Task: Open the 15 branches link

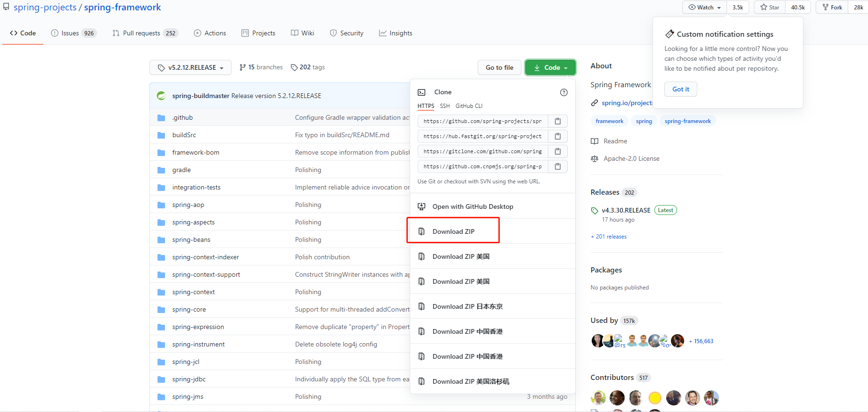Action: [261, 67]
